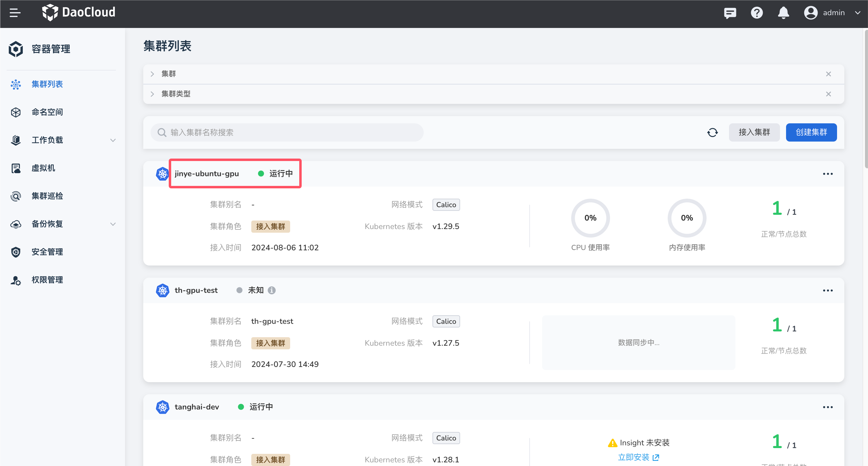This screenshot has width=868, height=466.
Task: Click the 创建集群 button
Action: [x=811, y=132]
